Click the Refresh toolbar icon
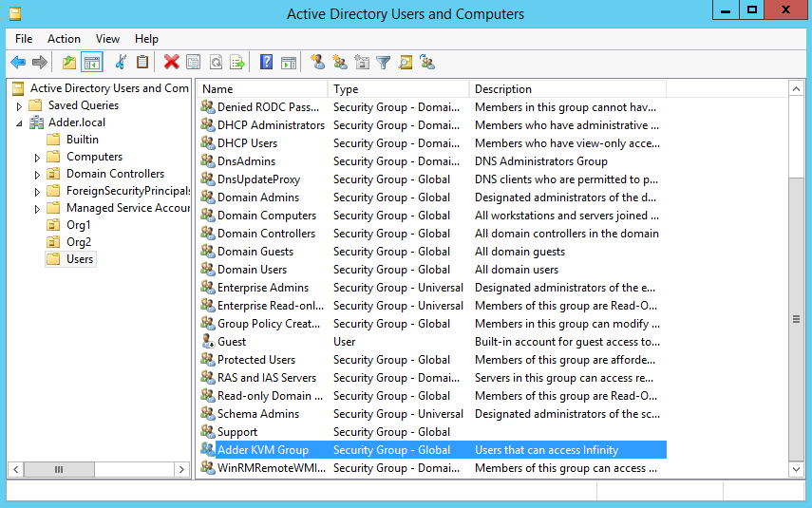 coord(216,63)
